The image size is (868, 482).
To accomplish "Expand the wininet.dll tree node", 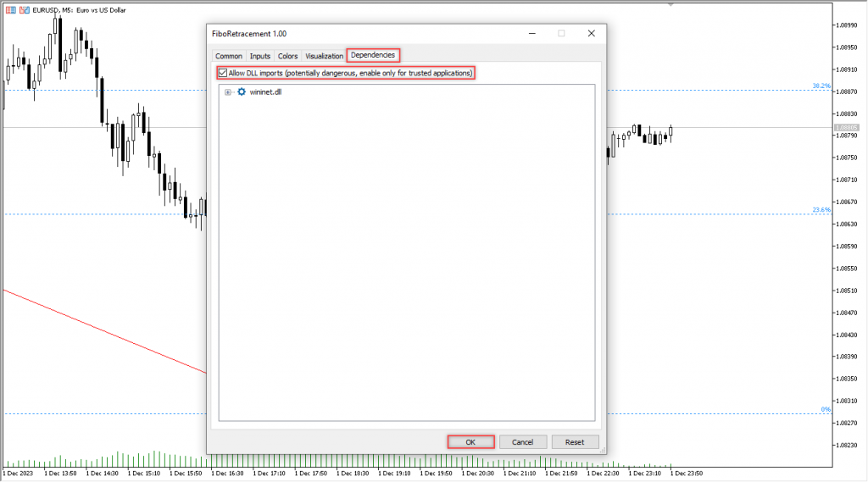I will tap(228, 91).
